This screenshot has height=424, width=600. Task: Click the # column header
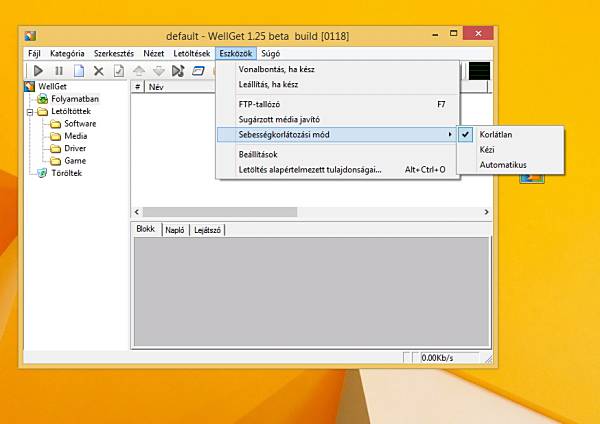137,87
